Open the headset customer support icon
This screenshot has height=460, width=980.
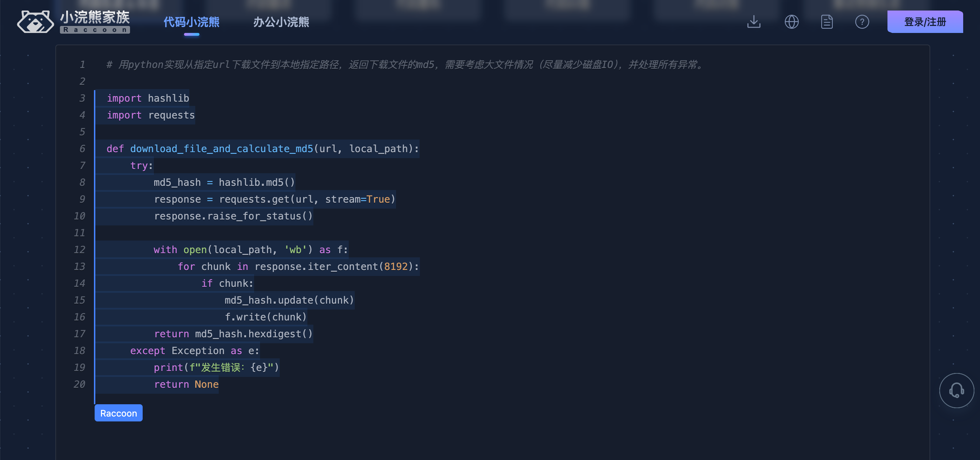pos(956,390)
